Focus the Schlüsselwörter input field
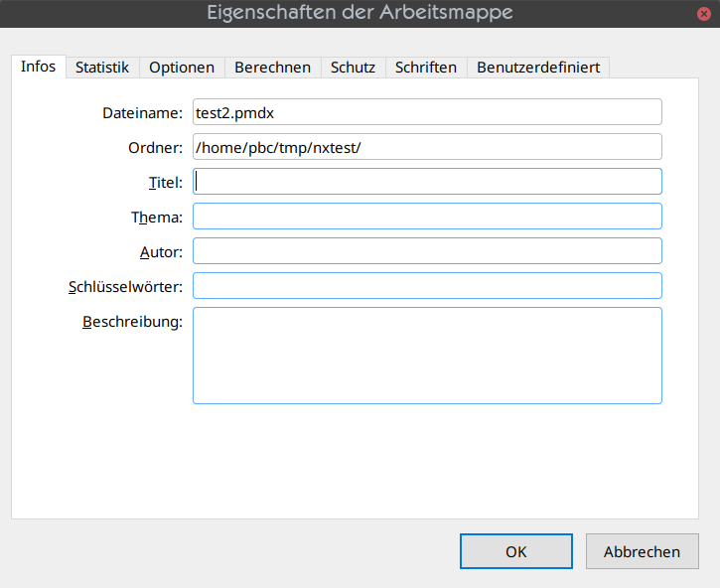The width and height of the screenshot is (720, 588). click(427, 286)
